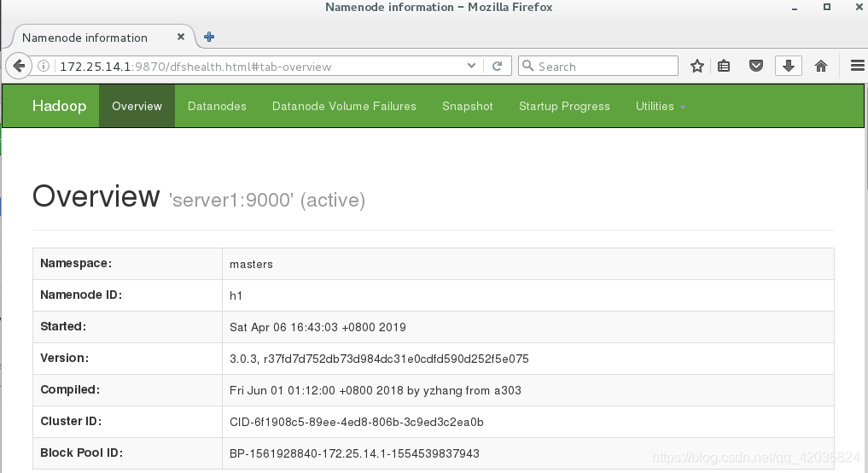Click the Version value '3.0.3, r37fd7d...'

[379, 359]
